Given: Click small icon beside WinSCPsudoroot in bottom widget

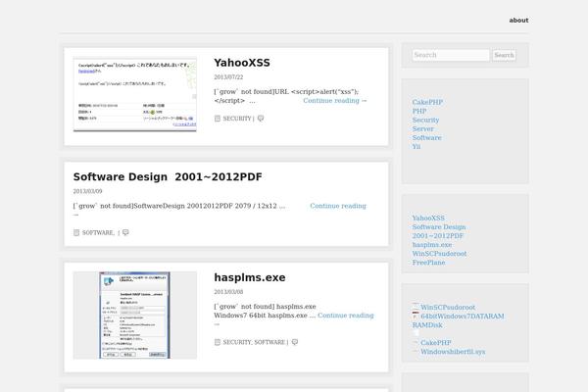Looking at the screenshot, I should 416,304.
